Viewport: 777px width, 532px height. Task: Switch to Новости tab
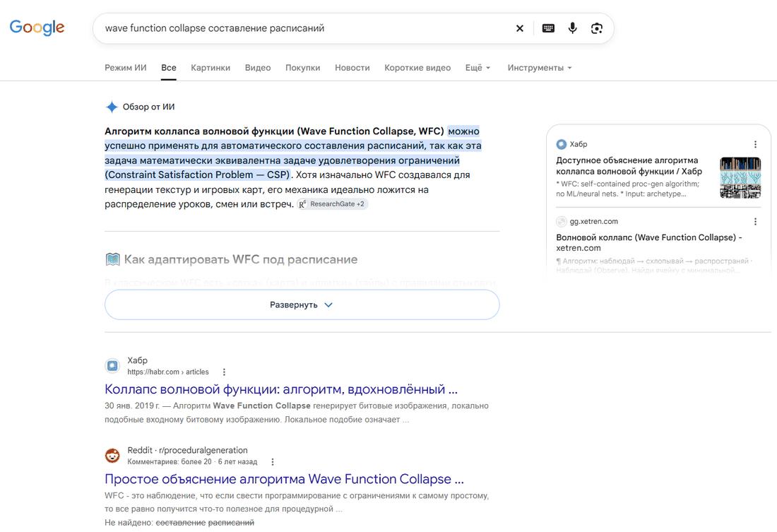[x=352, y=68]
